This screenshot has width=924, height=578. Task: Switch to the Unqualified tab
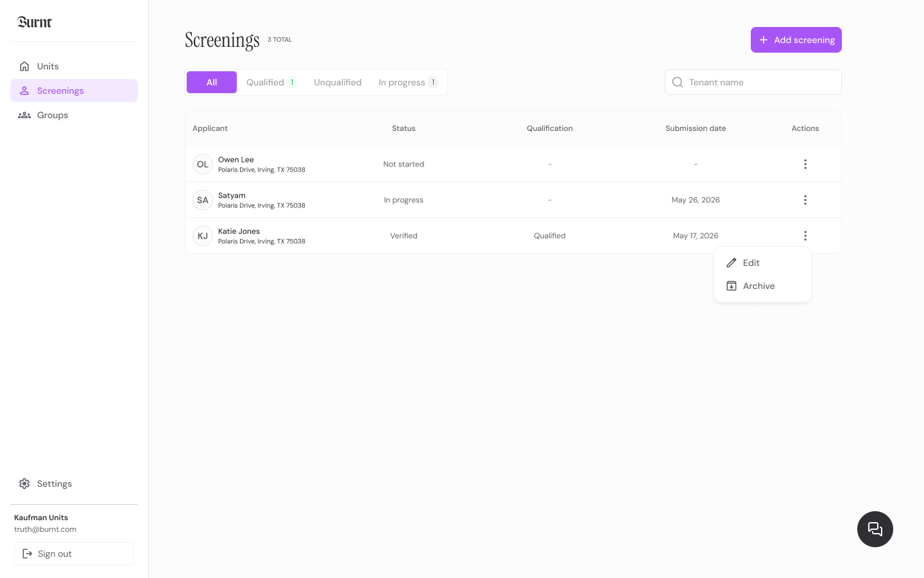pyautogui.click(x=338, y=82)
